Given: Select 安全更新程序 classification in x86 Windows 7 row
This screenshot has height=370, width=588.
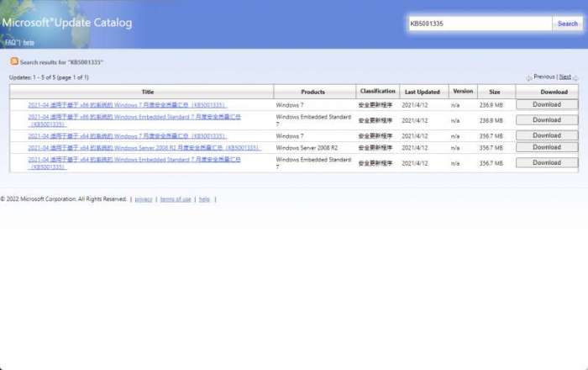Looking at the screenshot, I should 375,105.
